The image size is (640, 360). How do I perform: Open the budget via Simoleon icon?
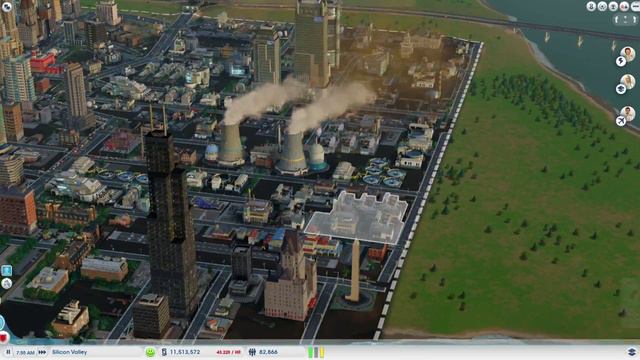164,352
